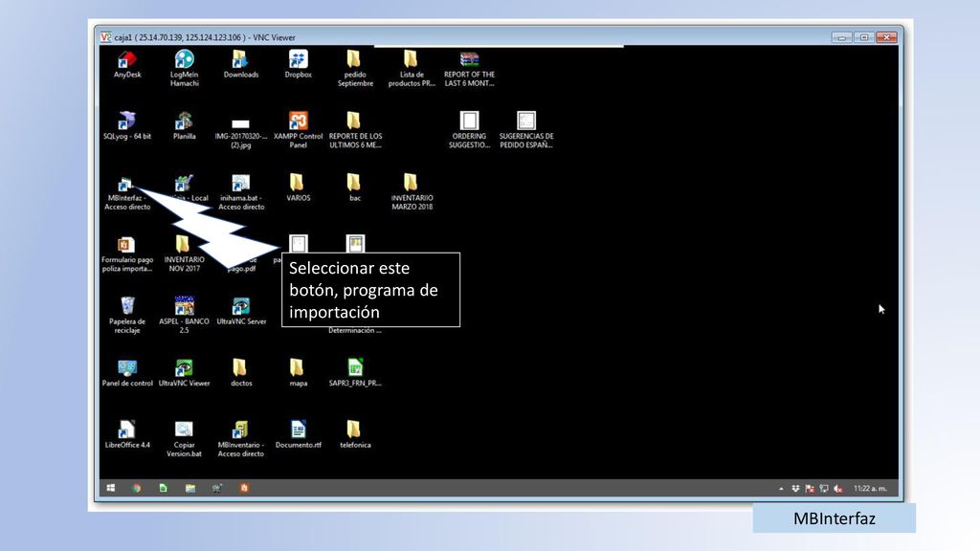
Task: Open XAMPP Control Panel shortcut
Action: point(299,130)
